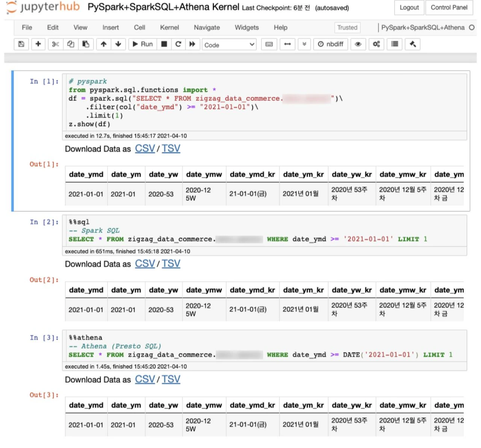Click the Logout button
Viewport: 481px width, 448px height.
pyautogui.click(x=409, y=8)
